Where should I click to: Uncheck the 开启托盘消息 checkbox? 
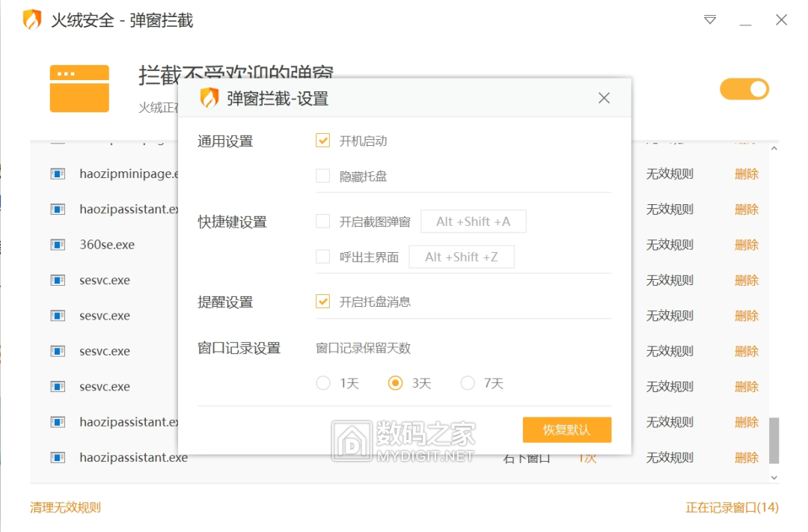[322, 301]
